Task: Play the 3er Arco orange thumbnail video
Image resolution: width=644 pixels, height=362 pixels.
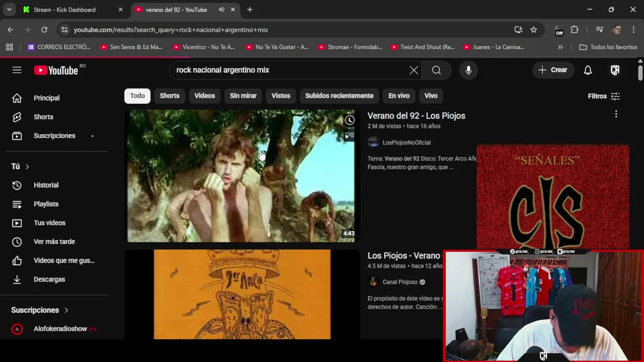Action: 242,294
